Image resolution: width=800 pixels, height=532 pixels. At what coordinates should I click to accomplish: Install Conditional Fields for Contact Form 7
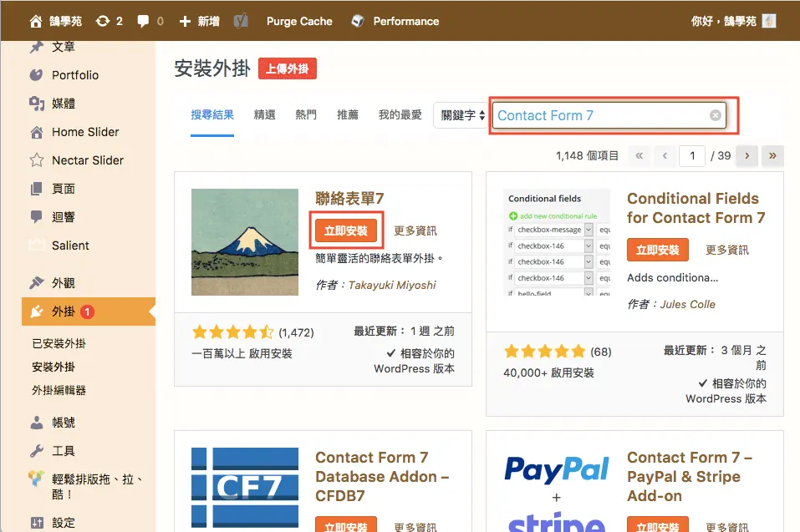coord(658,251)
